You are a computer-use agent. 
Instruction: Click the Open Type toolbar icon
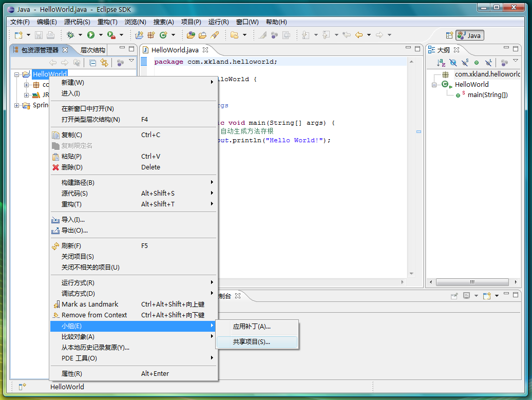191,35
